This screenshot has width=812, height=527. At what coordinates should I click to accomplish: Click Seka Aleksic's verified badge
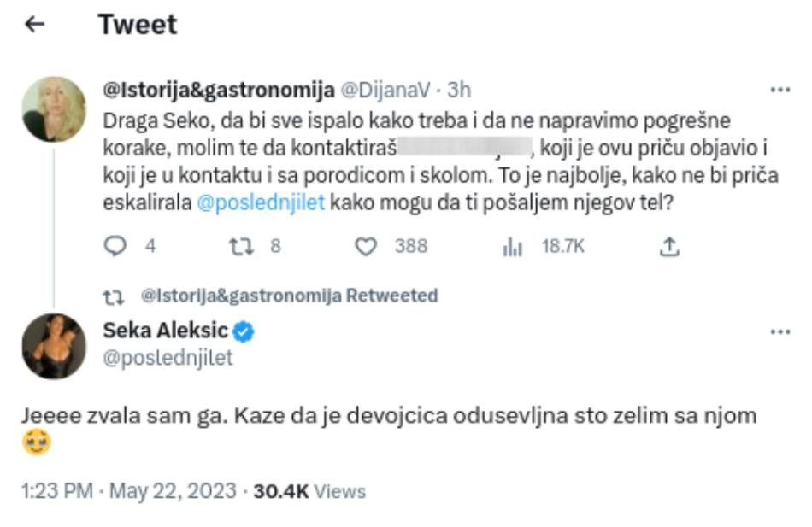244,331
